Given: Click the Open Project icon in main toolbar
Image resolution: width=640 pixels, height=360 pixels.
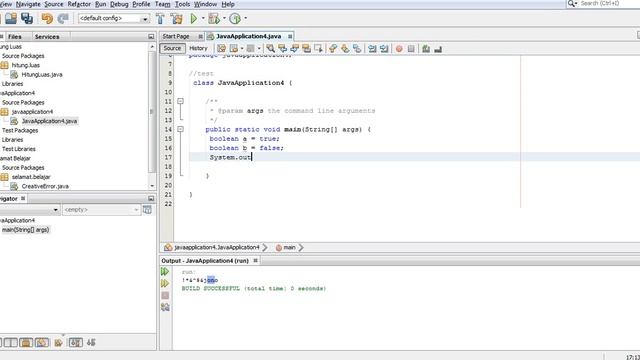Looking at the screenshot, I should (x=11, y=18).
